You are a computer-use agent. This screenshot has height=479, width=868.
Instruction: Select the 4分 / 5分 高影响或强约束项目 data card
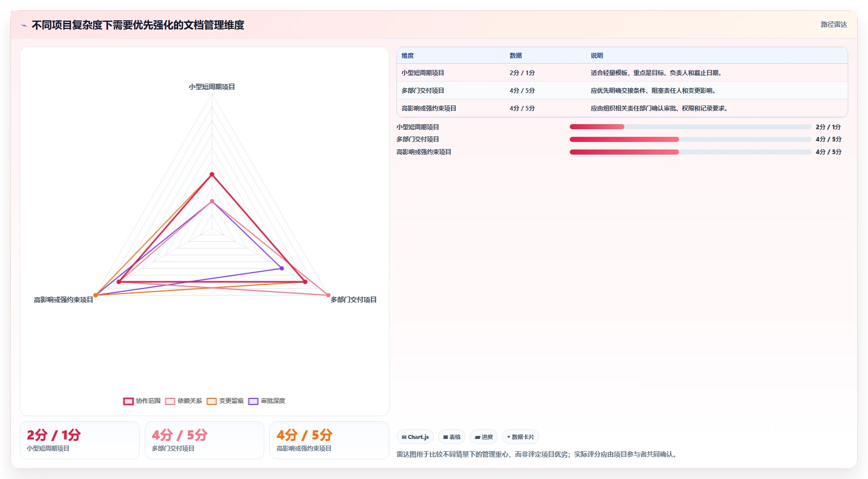coord(329,440)
